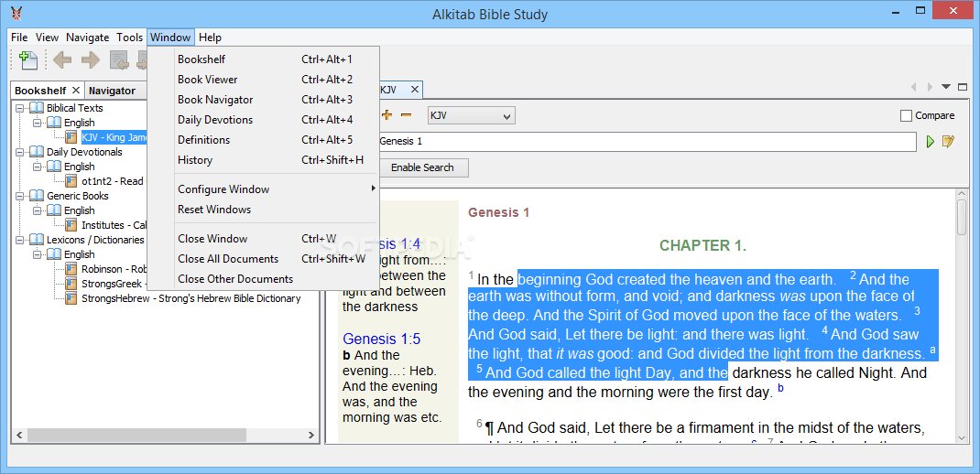Open the View menu
Viewport: 980px width, 474px height.
click(x=47, y=38)
